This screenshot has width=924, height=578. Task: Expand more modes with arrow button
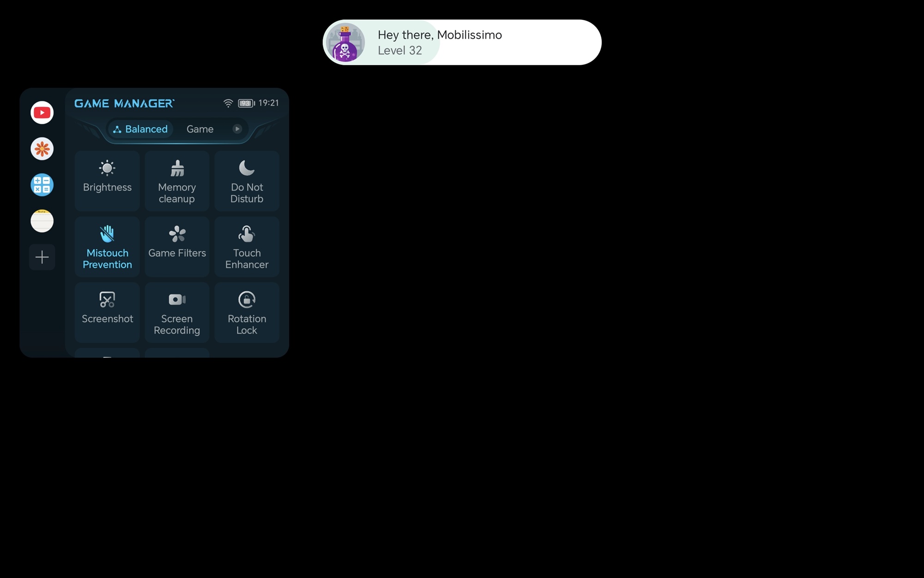237,129
